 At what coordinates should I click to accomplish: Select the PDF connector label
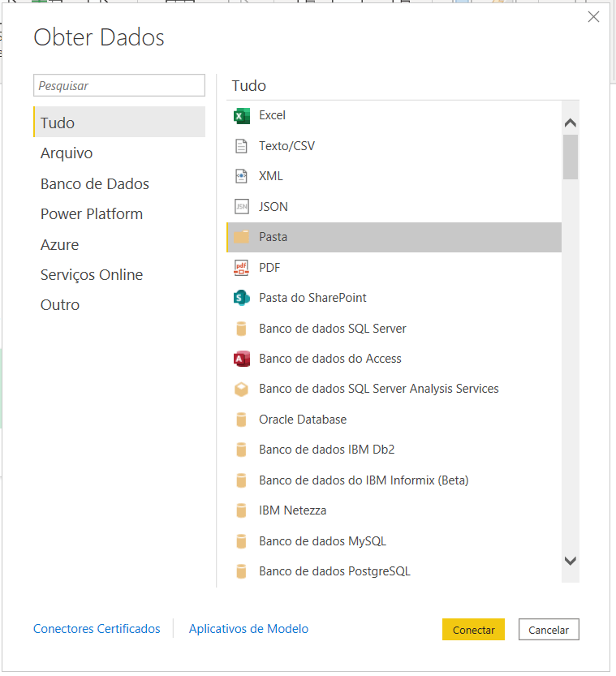tap(269, 268)
